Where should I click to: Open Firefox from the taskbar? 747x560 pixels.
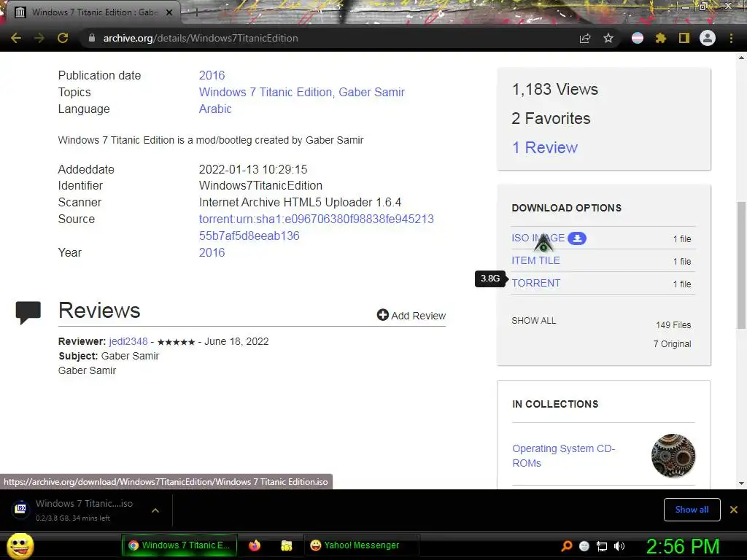tap(255, 545)
